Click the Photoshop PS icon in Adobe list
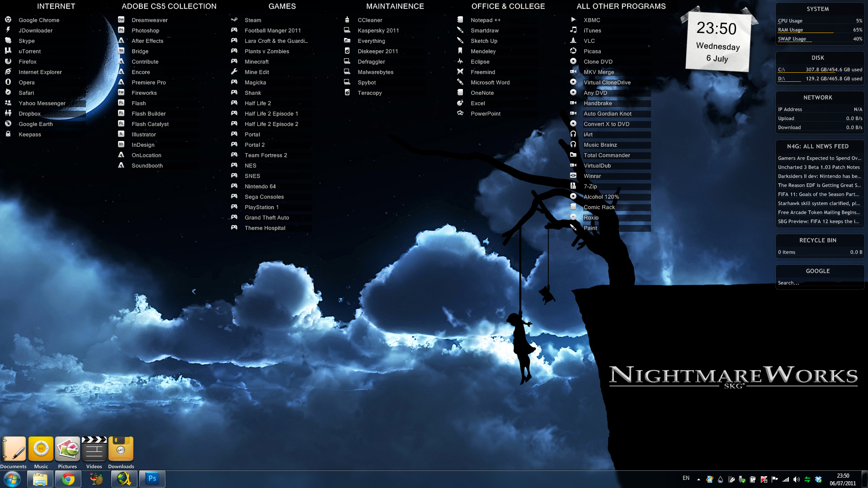Viewport: 868px width, 488px height. pyautogui.click(x=121, y=30)
